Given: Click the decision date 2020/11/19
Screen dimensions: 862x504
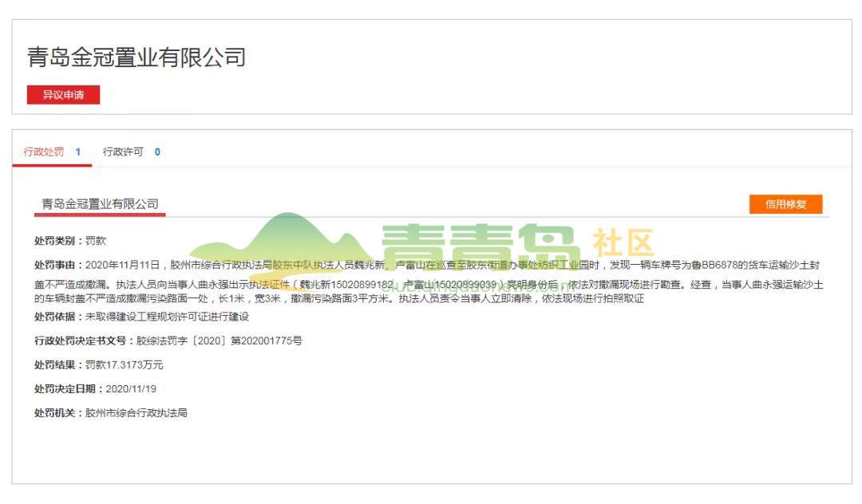Looking at the screenshot, I should [131, 388].
